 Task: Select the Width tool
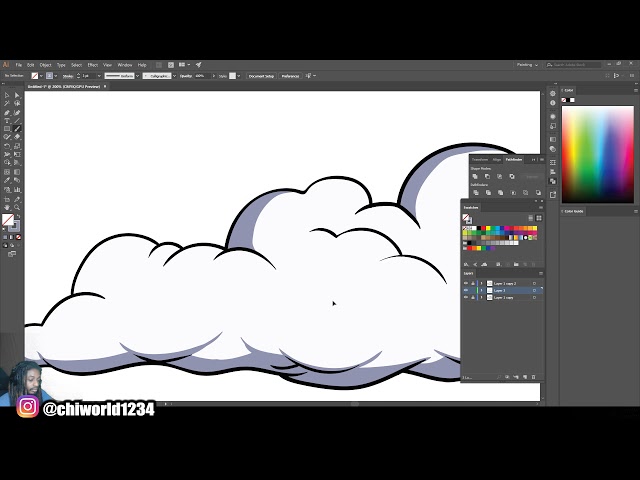7,154
